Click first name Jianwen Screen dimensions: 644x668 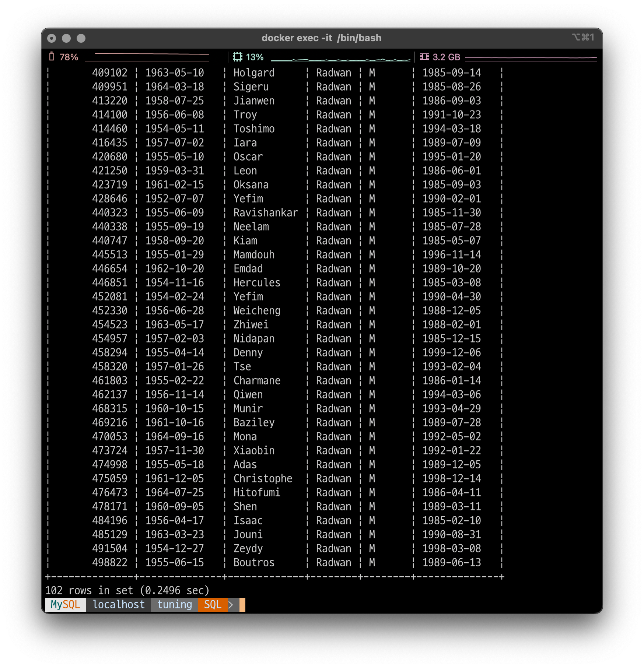[x=254, y=101]
